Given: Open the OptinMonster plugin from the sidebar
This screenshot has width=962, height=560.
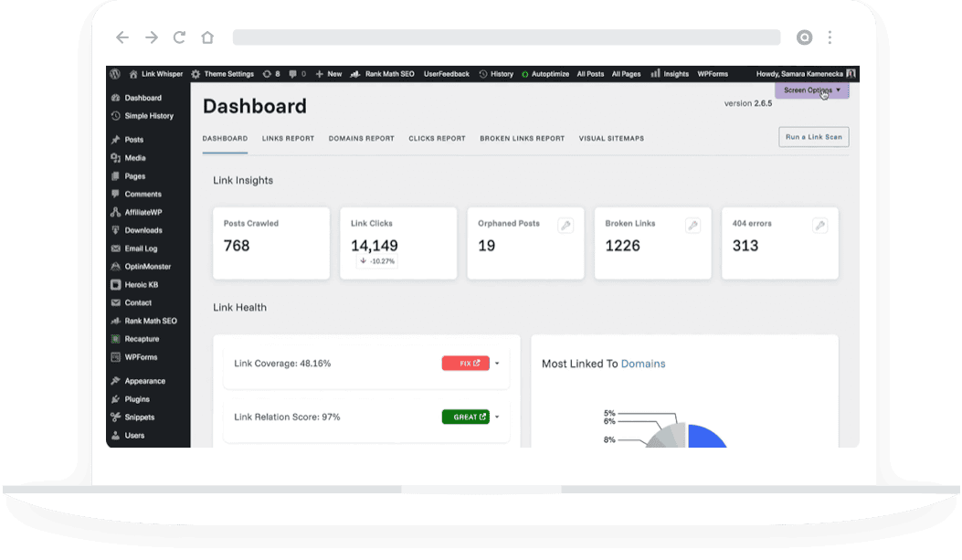Looking at the screenshot, I should (x=145, y=266).
